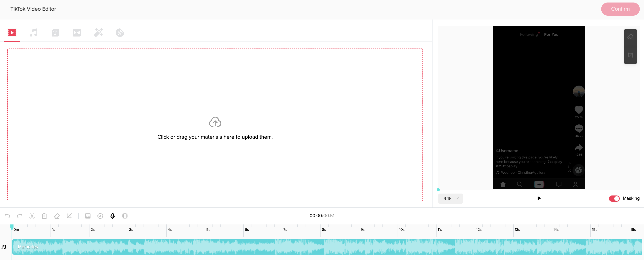Click the preview progress slider handle

tap(438, 190)
